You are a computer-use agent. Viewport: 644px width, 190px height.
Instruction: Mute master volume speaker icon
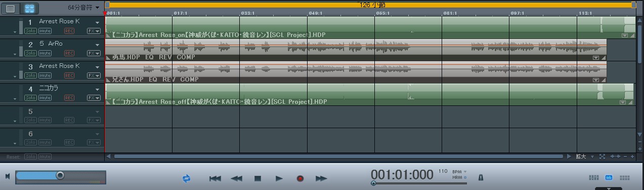8,176
